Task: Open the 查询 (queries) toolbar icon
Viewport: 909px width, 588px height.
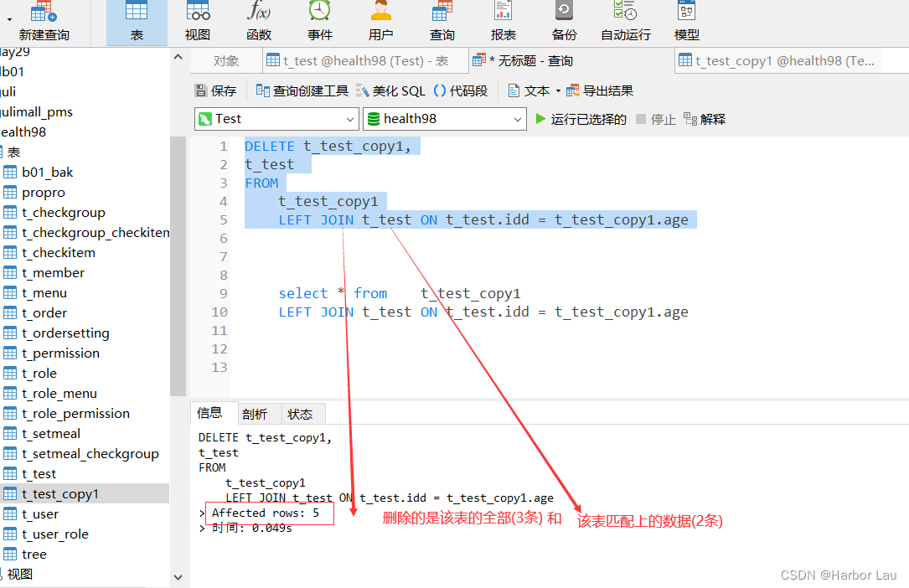Action: coord(442,22)
